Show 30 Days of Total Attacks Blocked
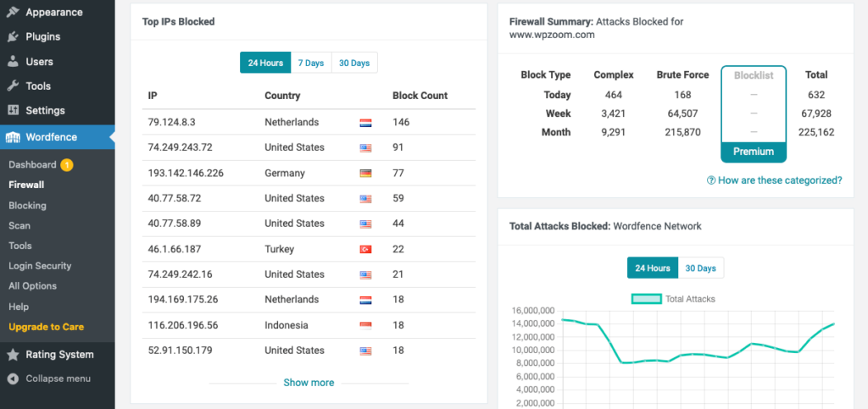 [700, 268]
